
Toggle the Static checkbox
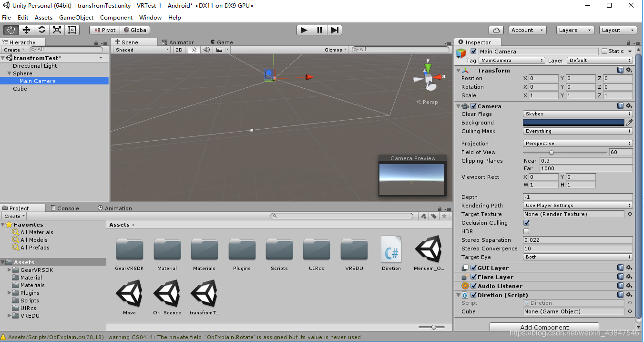tap(604, 51)
